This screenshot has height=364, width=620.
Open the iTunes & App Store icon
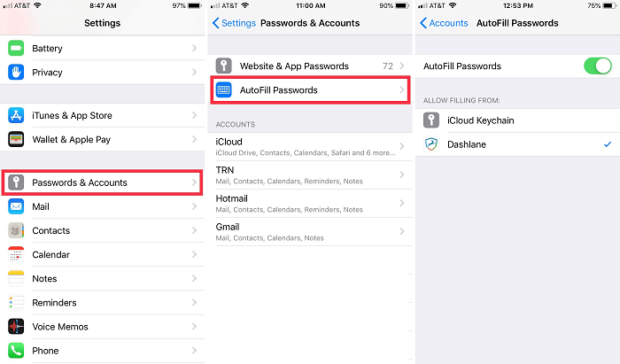(17, 115)
